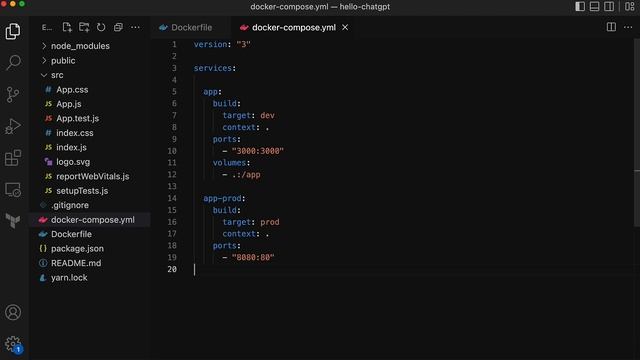This screenshot has width=640, height=360.
Task: Open yarn.lock in the file tree
Action: pyautogui.click(x=69, y=278)
